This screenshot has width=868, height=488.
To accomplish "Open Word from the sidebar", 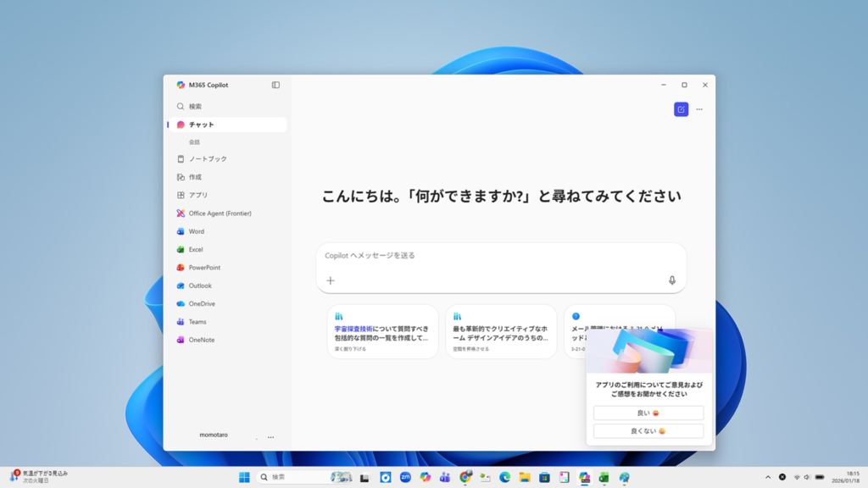I will (196, 231).
